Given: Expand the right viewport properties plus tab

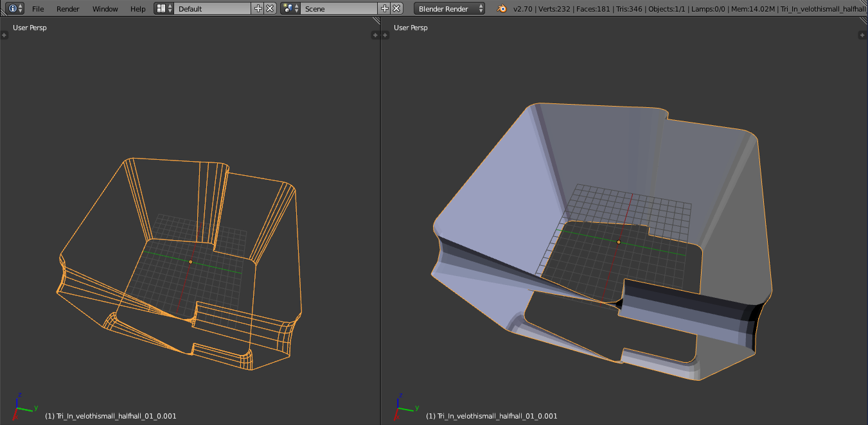Looking at the screenshot, I should coord(864,35).
